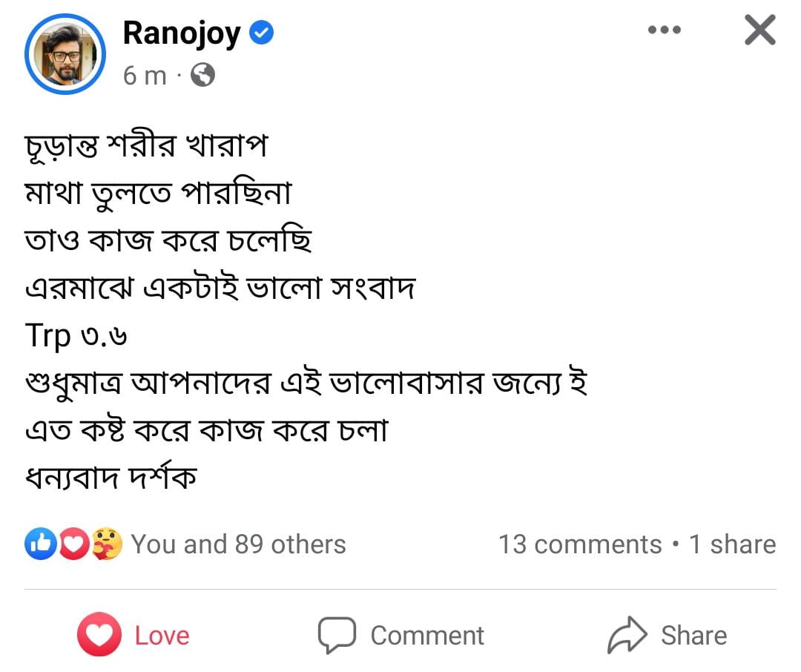Click the share arrow icon
Viewport: 801px width, 672px height.
coord(627,633)
